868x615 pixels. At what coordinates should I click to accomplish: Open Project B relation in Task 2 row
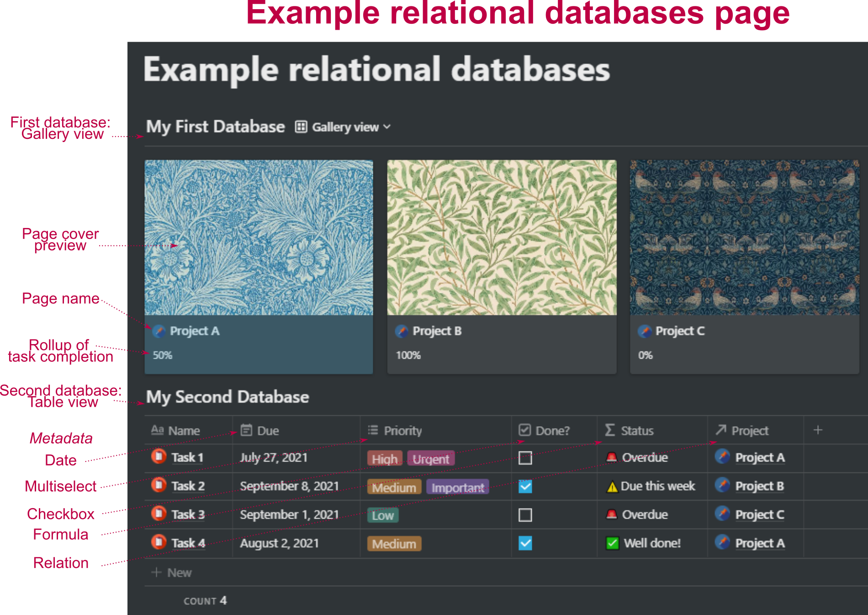[x=750, y=486]
